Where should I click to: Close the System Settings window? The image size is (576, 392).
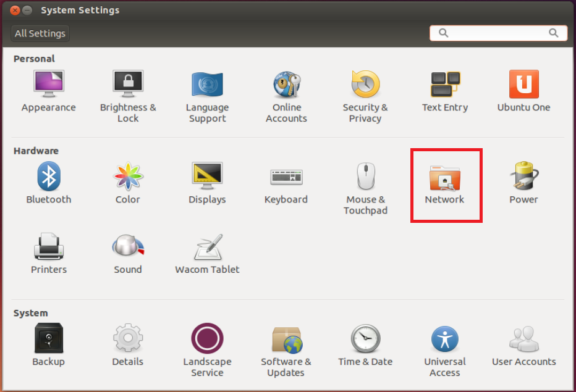(15, 10)
